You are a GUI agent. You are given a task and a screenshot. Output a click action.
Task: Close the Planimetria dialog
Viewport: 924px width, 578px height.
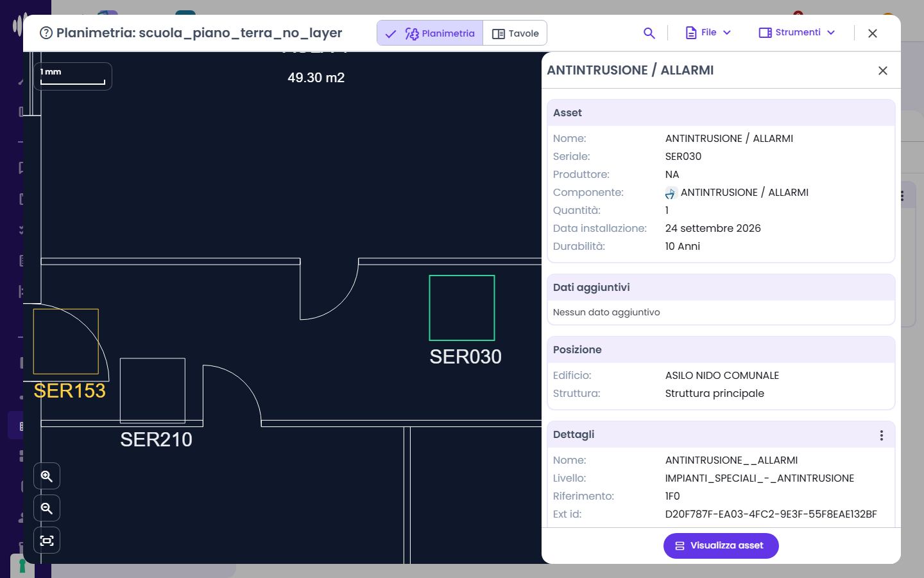point(873,33)
